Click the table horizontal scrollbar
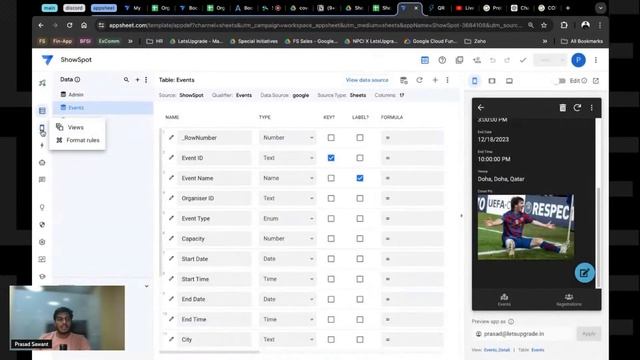Image resolution: width=640 pixels, height=360 pixels. (210, 351)
